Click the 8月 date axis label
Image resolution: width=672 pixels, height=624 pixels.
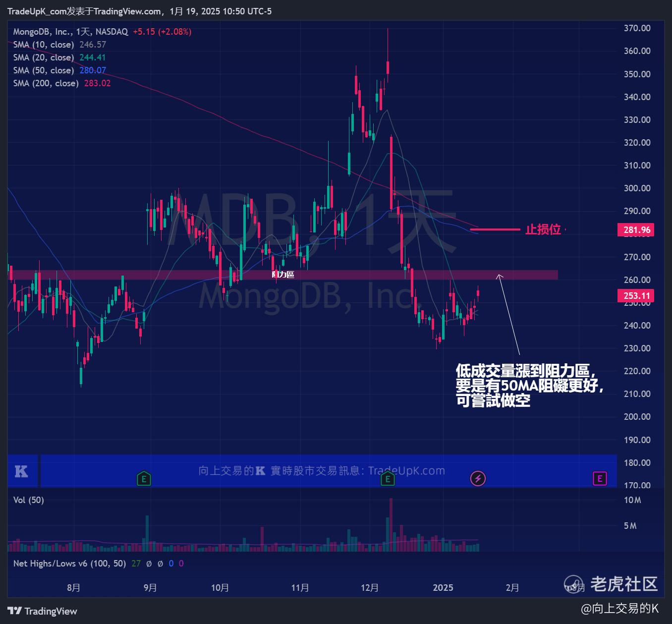coord(73,588)
